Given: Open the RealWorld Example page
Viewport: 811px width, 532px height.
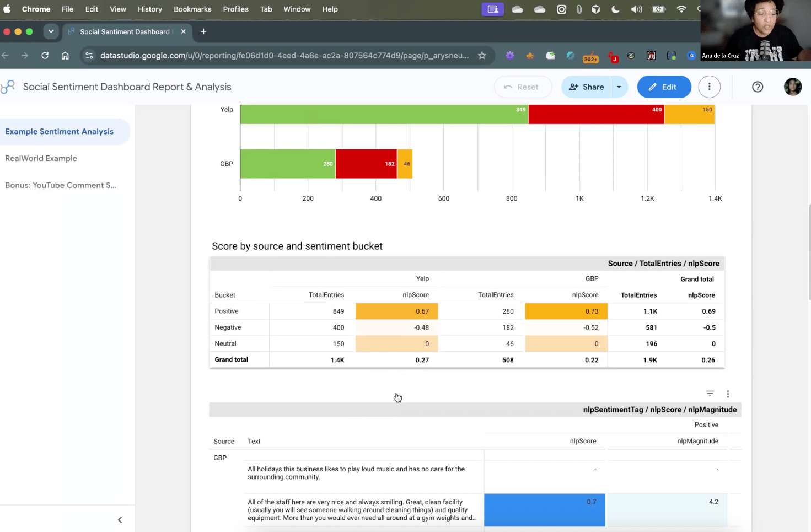Looking at the screenshot, I should point(41,158).
